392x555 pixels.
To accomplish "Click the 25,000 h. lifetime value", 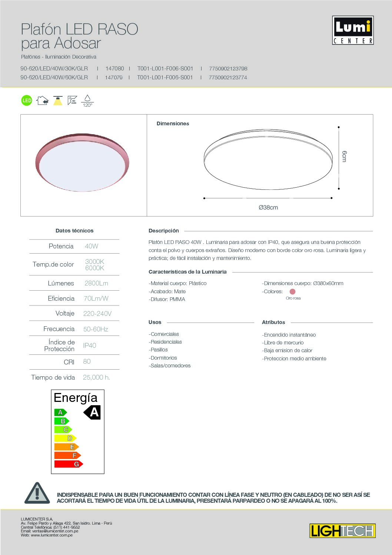I will coord(96,377).
